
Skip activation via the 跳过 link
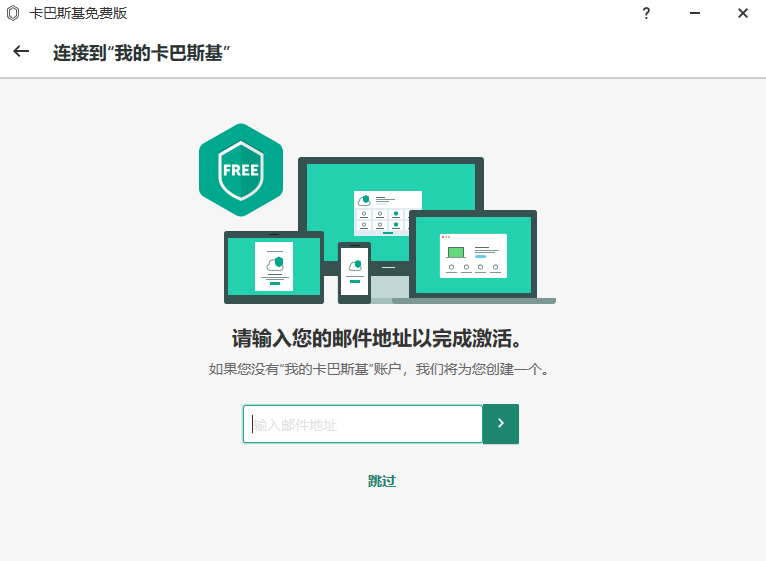(382, 481)
